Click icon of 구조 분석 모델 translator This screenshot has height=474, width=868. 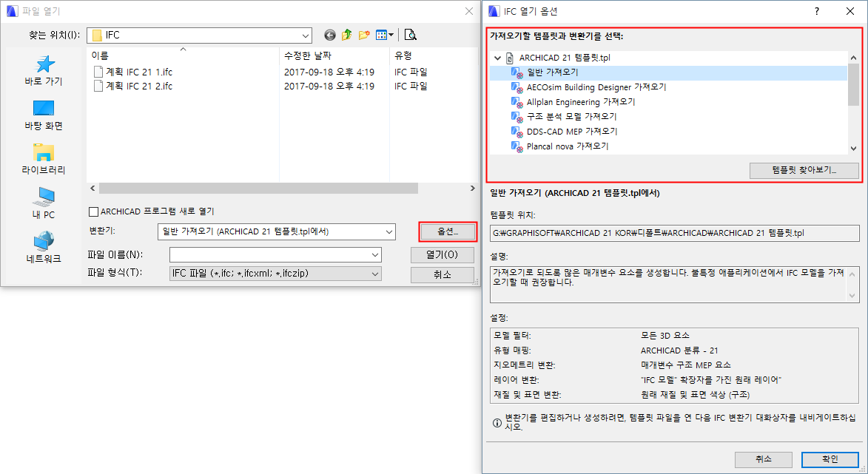pyautogui.click(x=517, y=117)
